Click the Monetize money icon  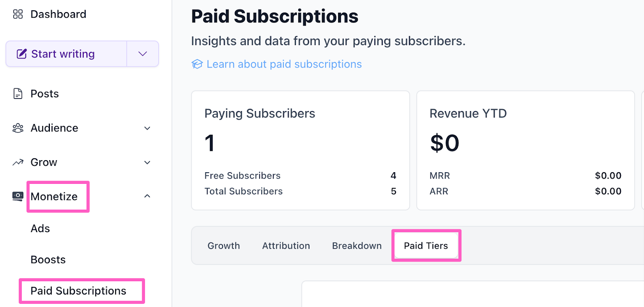coord(18,196)
